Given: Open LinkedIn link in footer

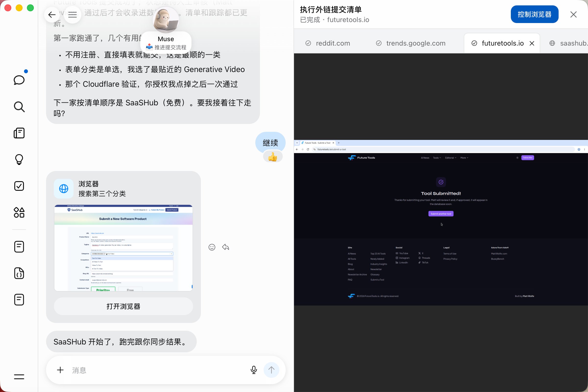Looking at the screenshot, I should 402,262.
